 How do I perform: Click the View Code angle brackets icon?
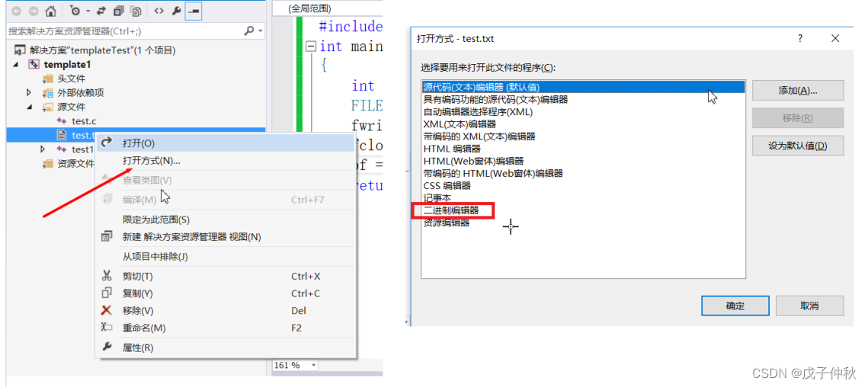click(x=159, y=11)
